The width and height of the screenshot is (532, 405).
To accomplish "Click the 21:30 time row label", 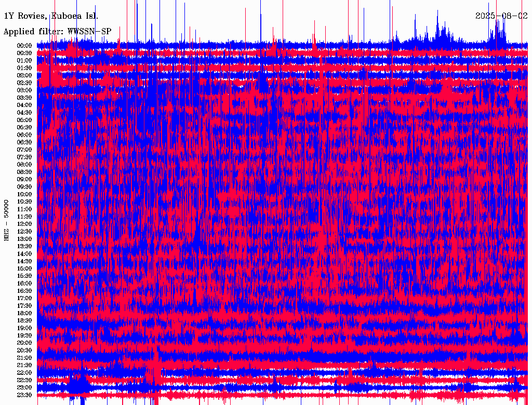I will (x=24, y=365).
